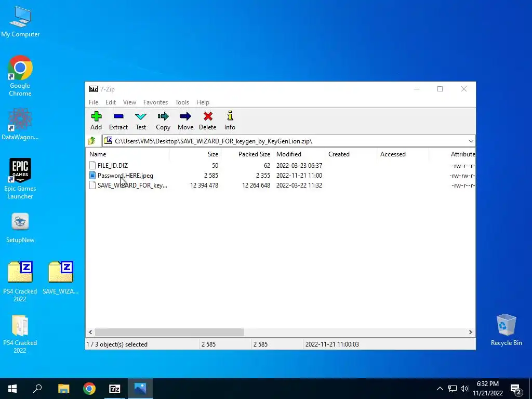Show hidden system tray icons
The width and height of the screenshot is (532, 399).
[440, 389]
